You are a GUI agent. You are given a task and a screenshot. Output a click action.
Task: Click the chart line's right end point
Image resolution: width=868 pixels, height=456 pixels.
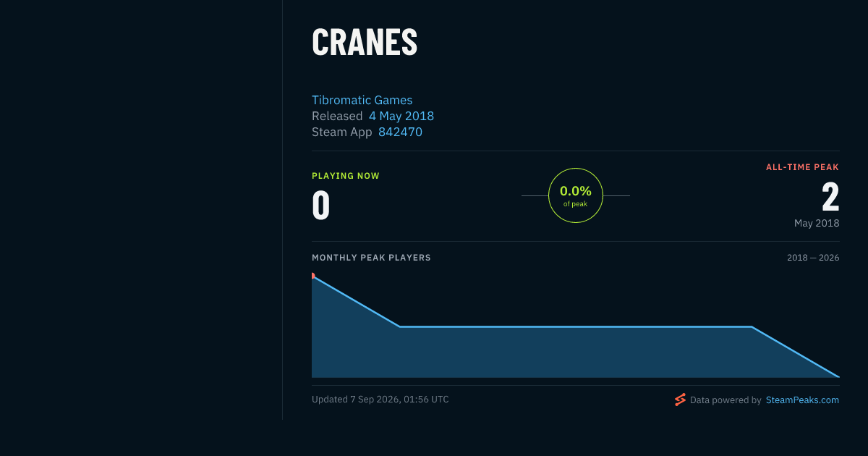tap(839, 377)
